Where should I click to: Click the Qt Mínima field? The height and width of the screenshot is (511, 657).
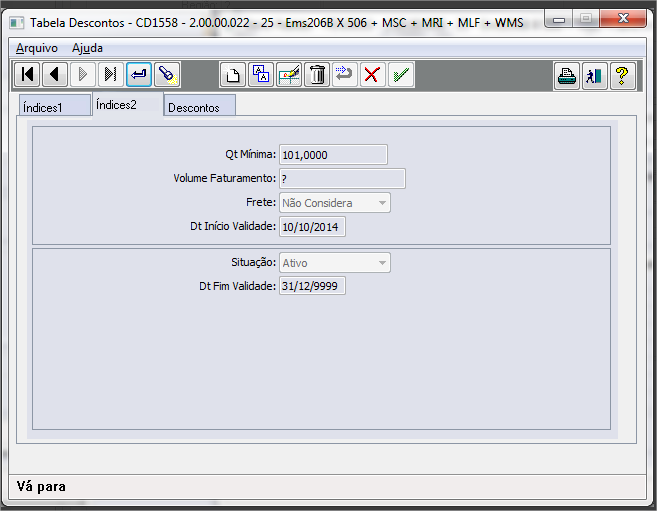[x=333, y=155]
